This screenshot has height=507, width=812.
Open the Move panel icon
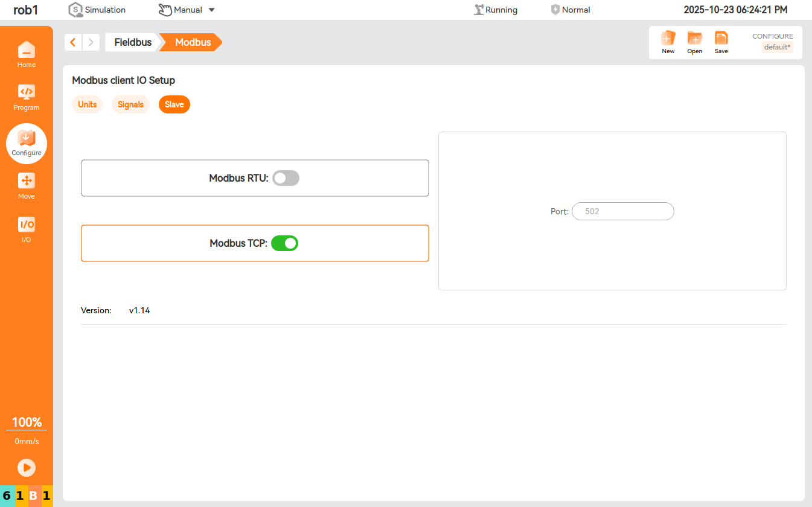pyautogui.click(x=27, y=181)
